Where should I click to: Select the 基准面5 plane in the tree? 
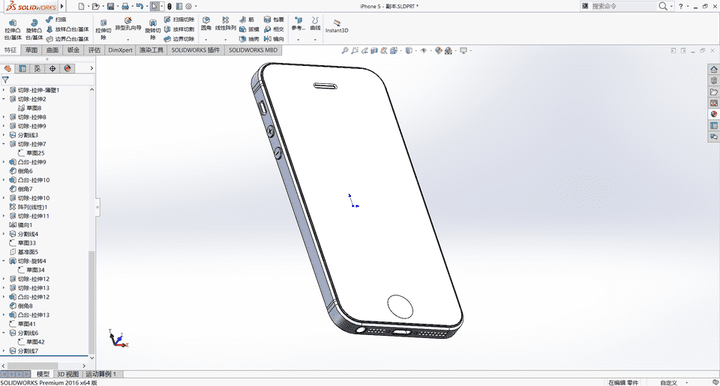coord(24,252)
